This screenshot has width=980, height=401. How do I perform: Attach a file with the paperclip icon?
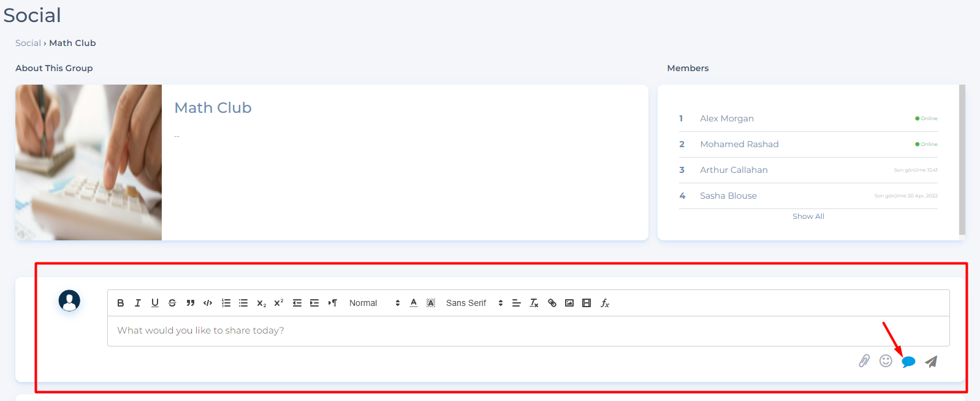point(864,361)
